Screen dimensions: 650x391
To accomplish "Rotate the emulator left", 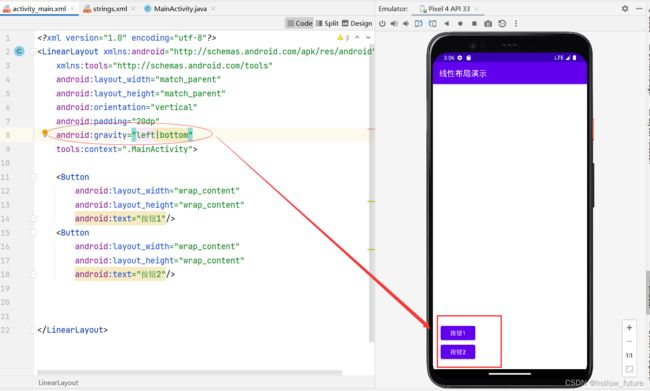I will coord(419,24).
